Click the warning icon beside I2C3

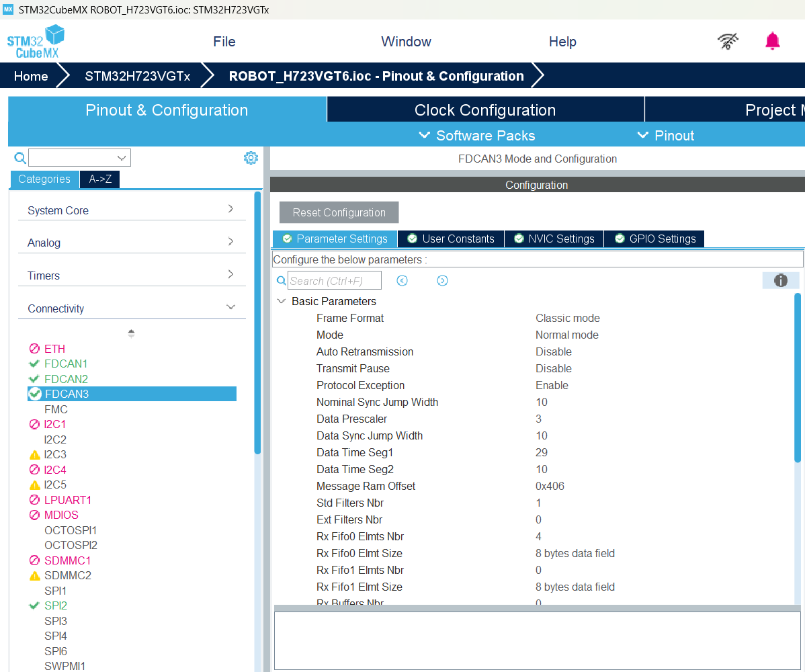pyautogui.click(x=34, y=455)
